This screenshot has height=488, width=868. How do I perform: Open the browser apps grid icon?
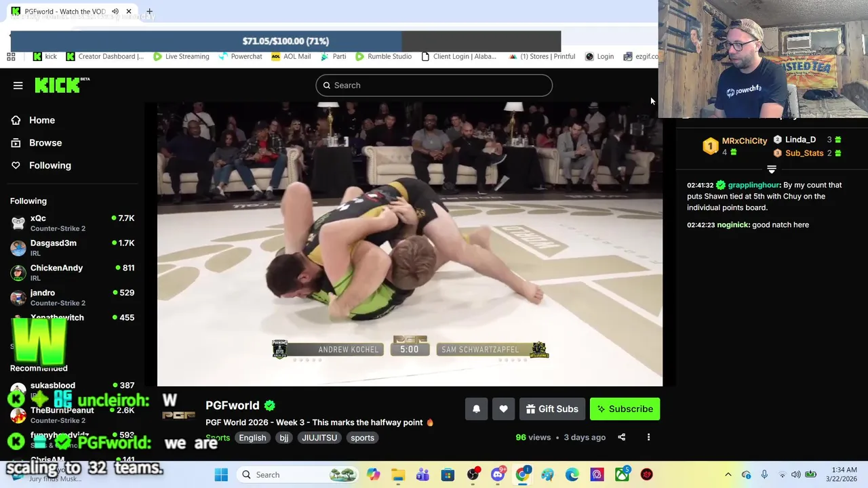pyautogui.click(x=11, y=56)
